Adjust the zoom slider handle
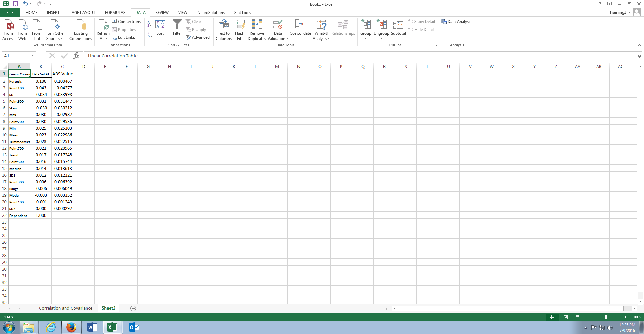644x334 pixels. [x=606, y=317]
